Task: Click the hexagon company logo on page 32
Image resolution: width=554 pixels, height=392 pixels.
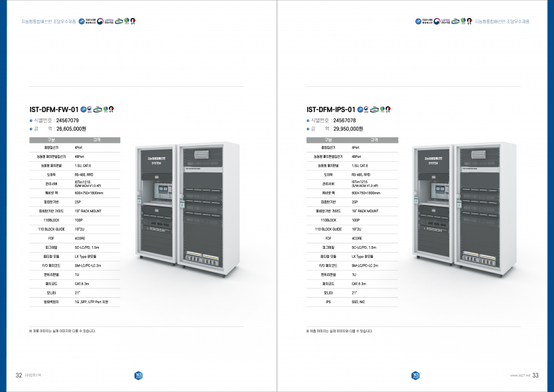Action: [x=139, y=375]
